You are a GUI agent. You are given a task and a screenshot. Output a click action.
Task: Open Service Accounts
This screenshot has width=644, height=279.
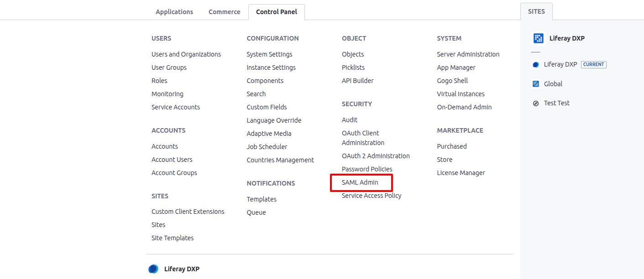[x=176, y=107]
